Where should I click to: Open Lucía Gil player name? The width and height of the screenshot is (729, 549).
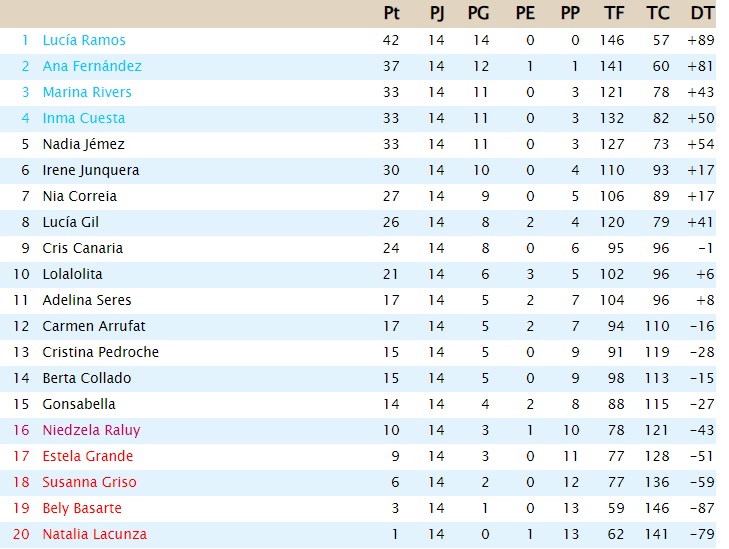(x=71, y=222)
